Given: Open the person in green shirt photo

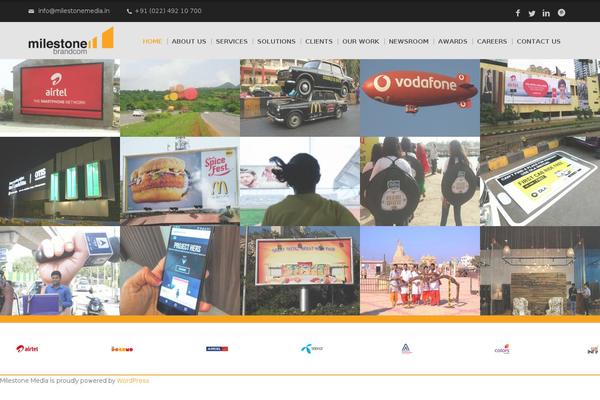Looking at the screenshot, I should [300, 181].
